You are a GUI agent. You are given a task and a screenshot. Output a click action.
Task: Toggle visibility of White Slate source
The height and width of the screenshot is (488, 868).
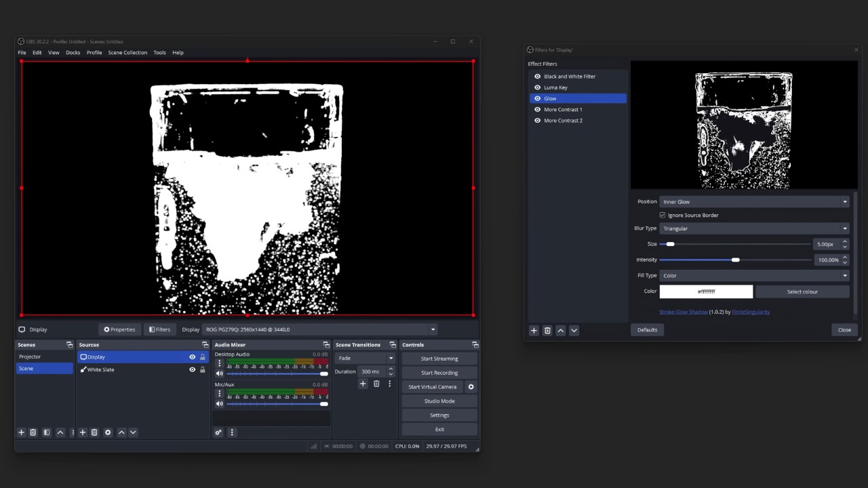pos(192,370)
